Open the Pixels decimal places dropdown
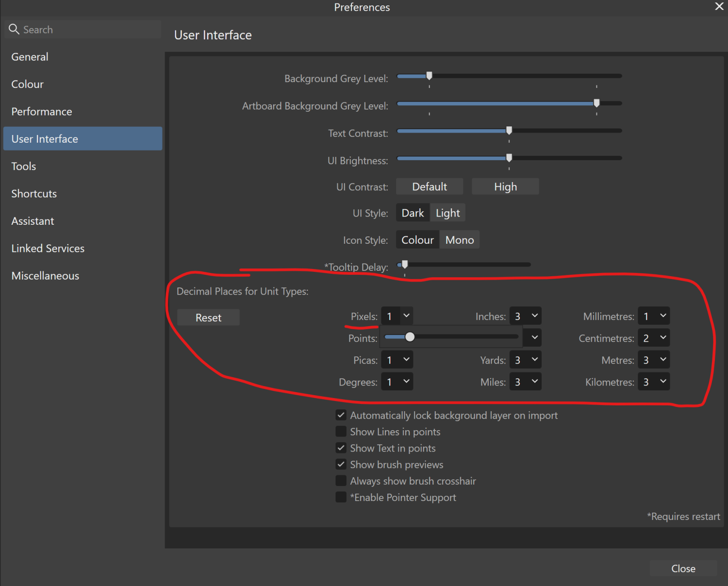This screenshot has height=586, width=728. pos(397,316)
